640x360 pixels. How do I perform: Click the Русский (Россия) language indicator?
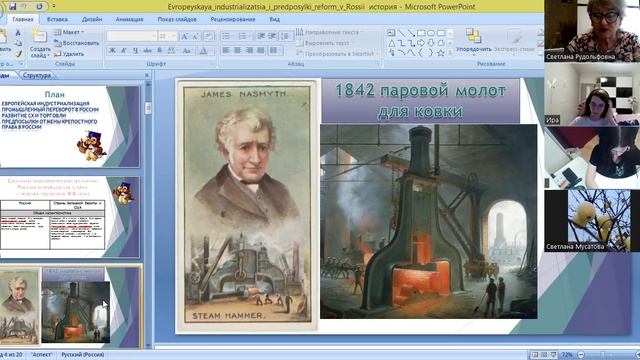(x=82, y=355)
